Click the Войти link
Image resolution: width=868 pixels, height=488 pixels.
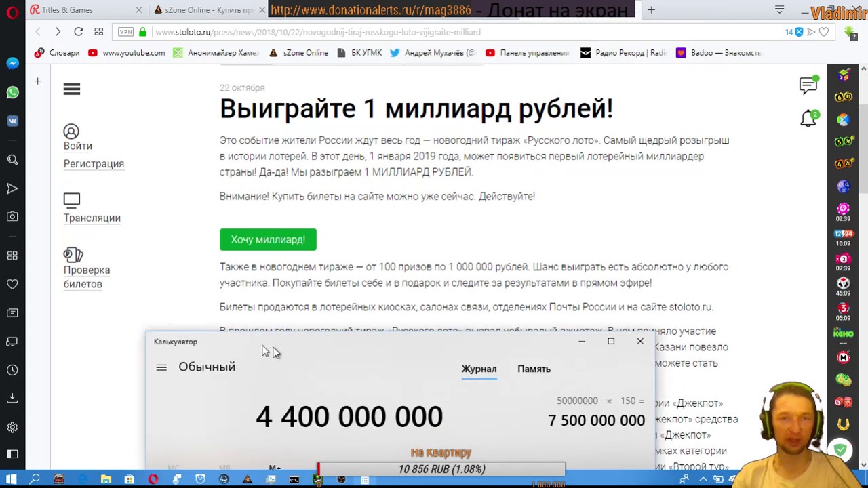tap(78, 146)
